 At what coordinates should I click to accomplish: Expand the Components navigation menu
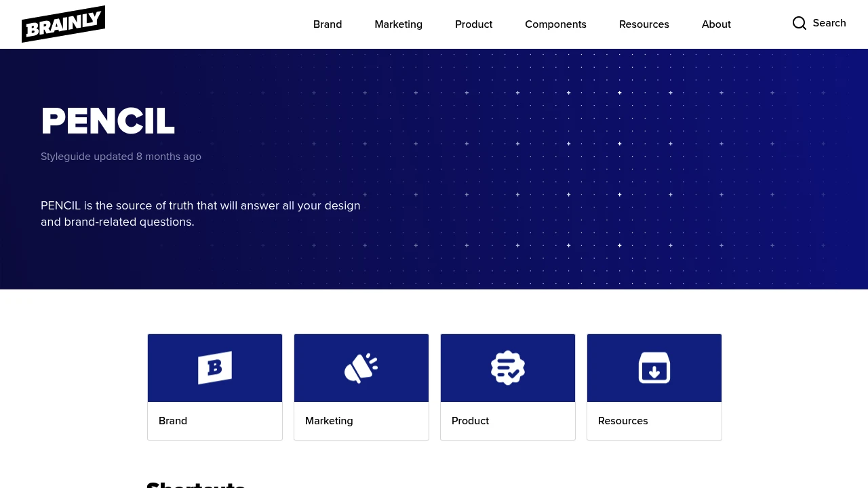click(555, 24)
